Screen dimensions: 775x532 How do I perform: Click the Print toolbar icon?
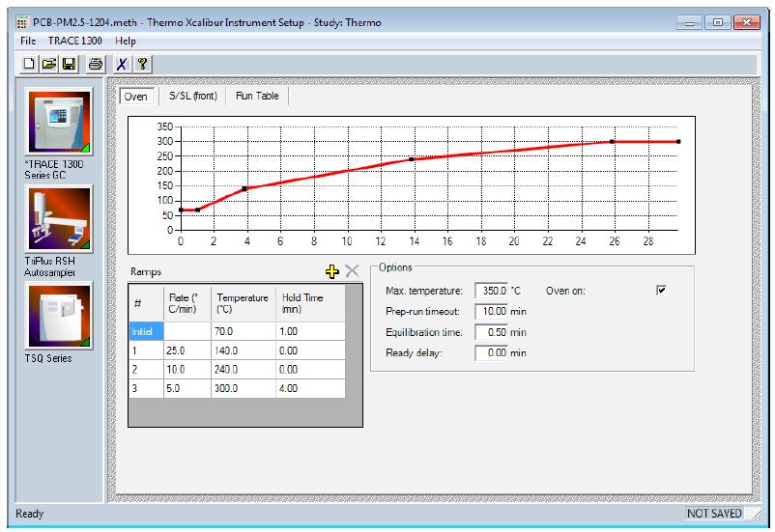point(96,64)
